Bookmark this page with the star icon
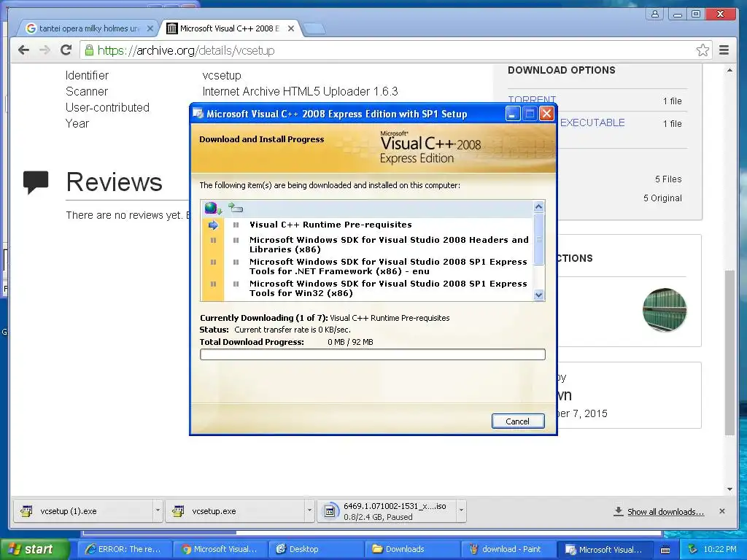 (703, 50)
